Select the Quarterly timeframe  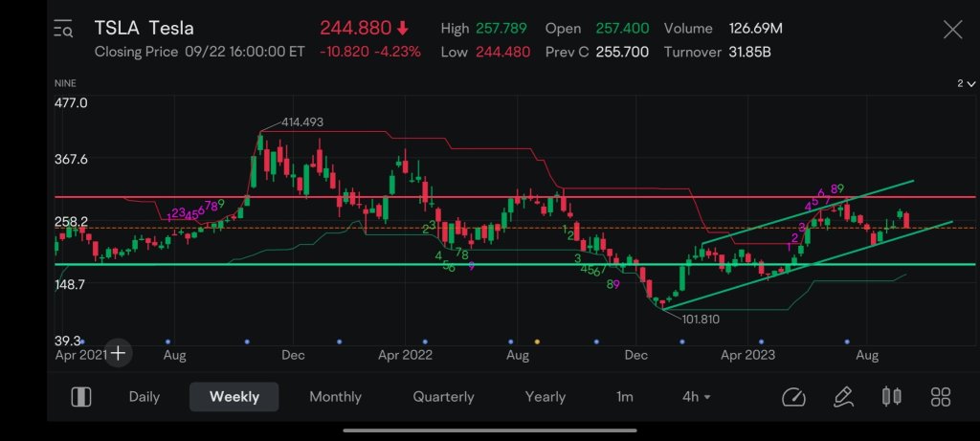pos(443,397)
